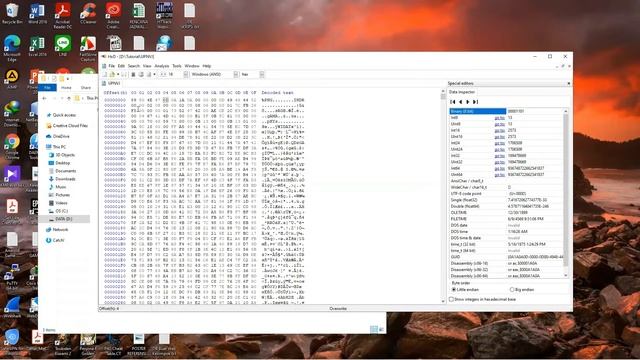This screenshot has width=640, height=360.
Task: Close the Special editors panel
Action: point(569,83)
